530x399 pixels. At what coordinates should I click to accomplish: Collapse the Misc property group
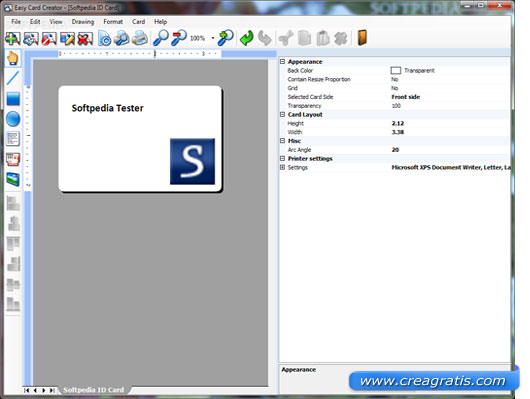click(283, 141)
